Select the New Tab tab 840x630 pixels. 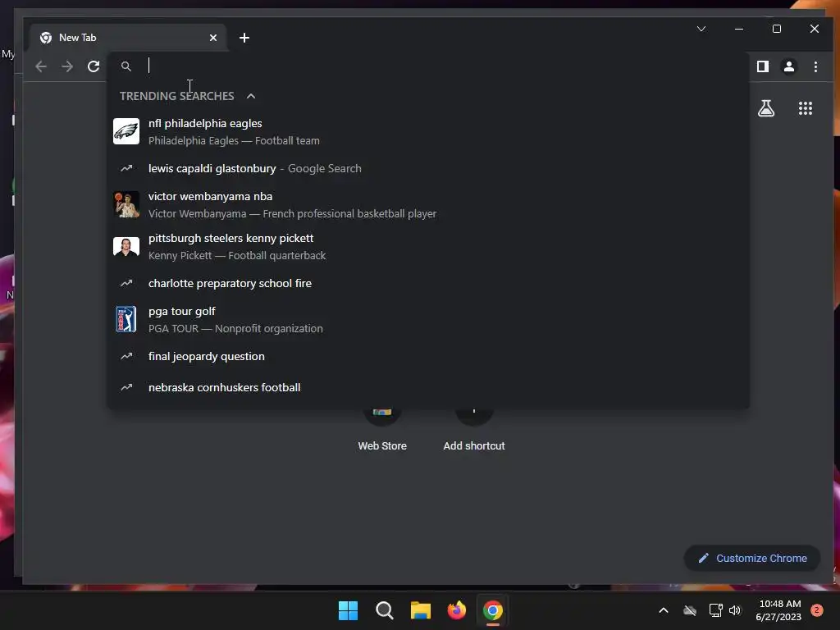[x=128, y=38]
